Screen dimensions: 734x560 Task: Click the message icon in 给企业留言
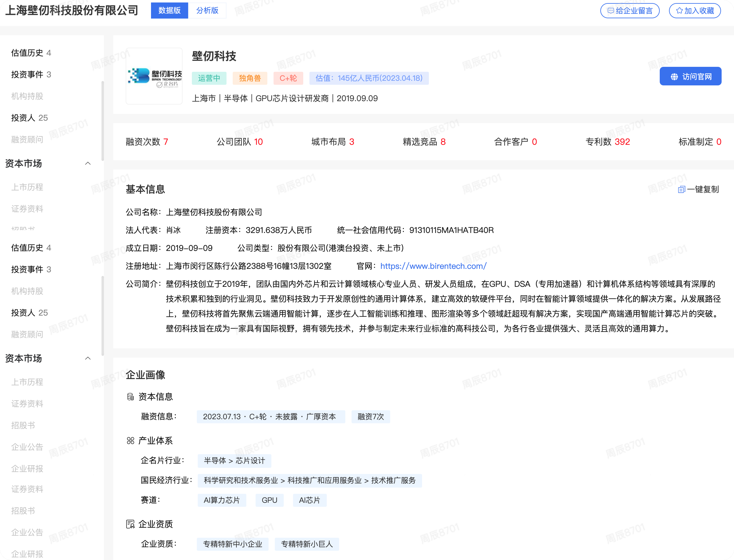tap(611, 11)
